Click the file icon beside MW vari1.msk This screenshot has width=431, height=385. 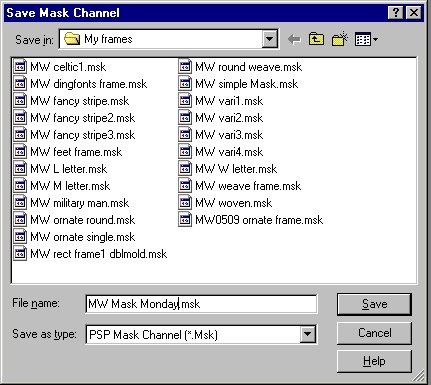(x=185, y=101)
